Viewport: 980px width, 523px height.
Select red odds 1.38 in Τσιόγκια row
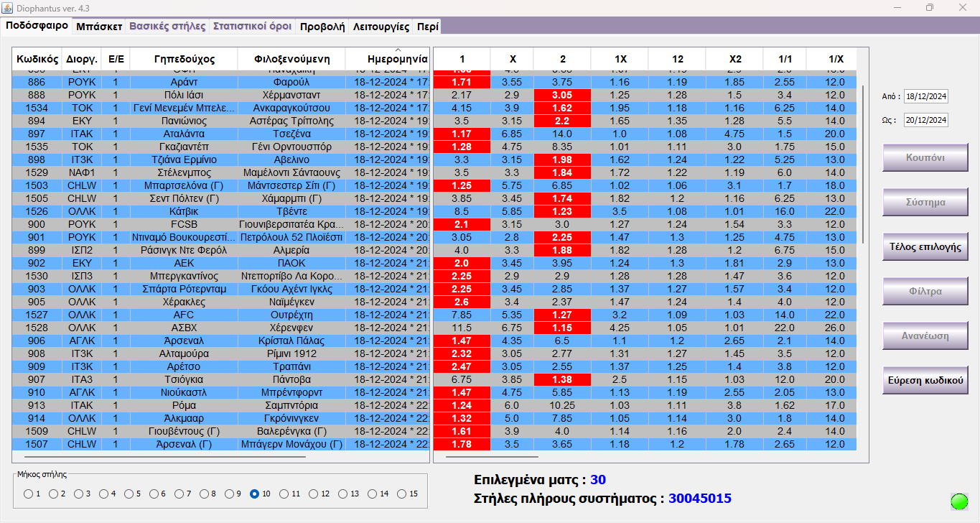[562, 379]
